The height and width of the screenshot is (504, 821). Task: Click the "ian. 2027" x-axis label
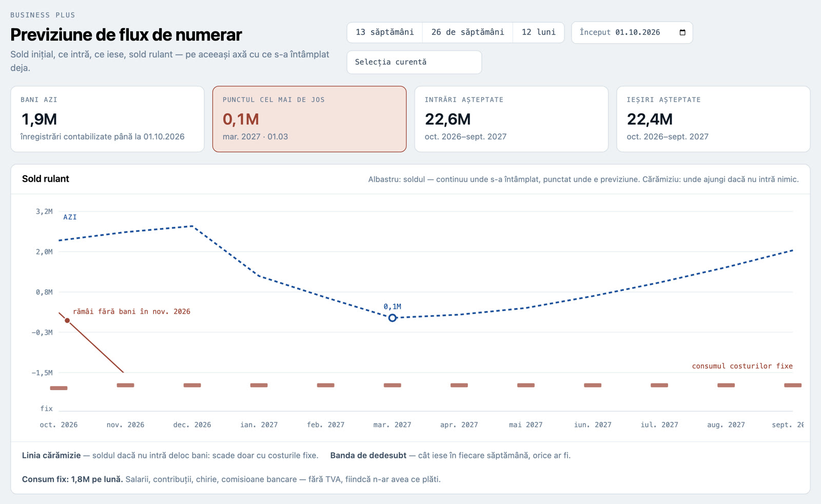[259, 424]
